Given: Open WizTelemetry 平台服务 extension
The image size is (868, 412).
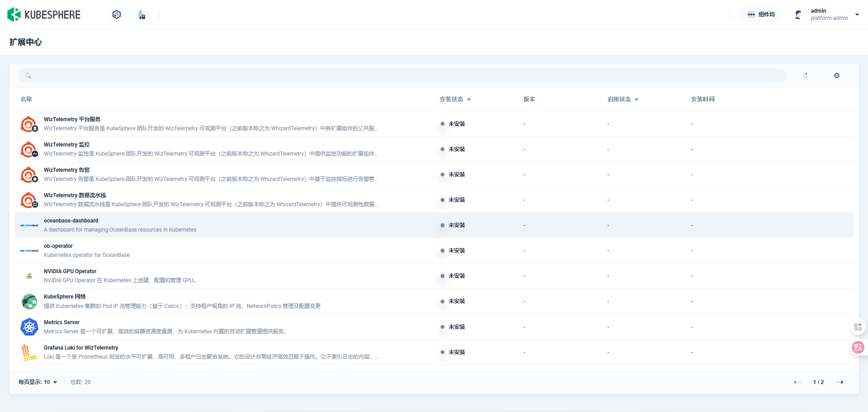Looking at the screenshot, I should click(72, 119).
